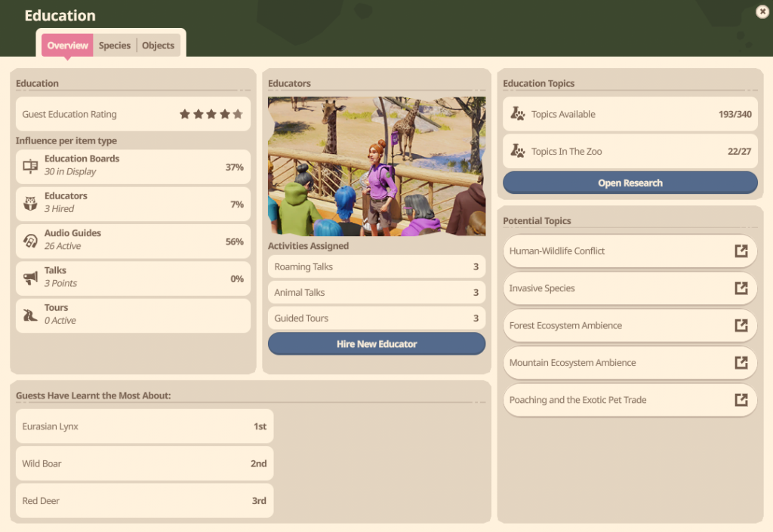773x532 pixels.
Task: Click the Eurasian Lynx 1st row
Action: click(144, 426)
